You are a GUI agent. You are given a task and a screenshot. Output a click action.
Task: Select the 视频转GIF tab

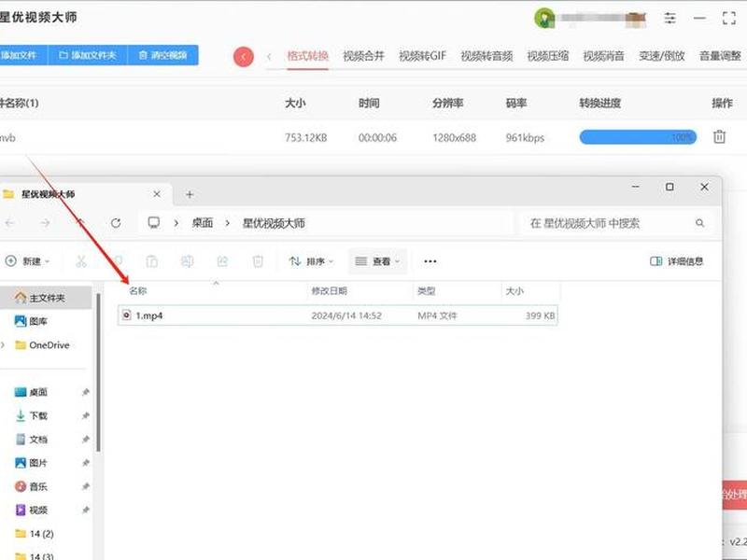coord(422,56)
